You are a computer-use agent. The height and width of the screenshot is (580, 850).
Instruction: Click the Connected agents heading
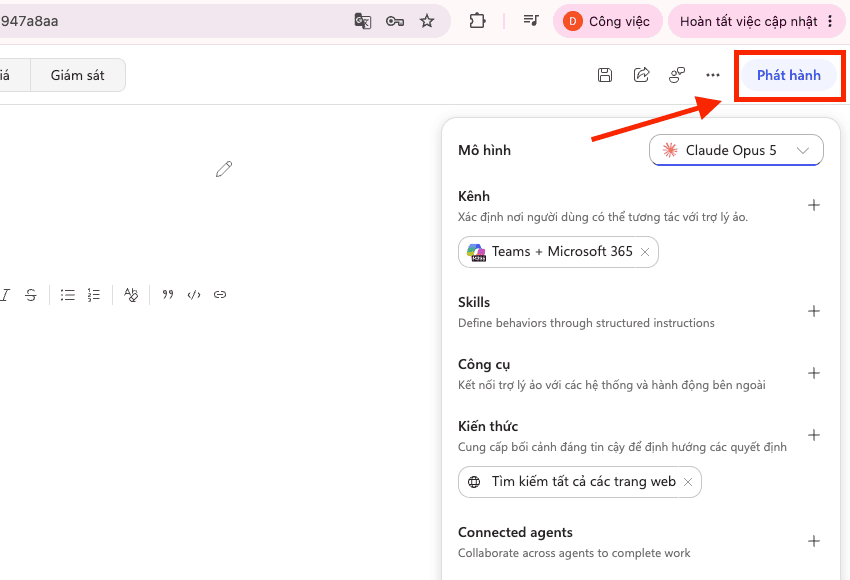point(515,532)
